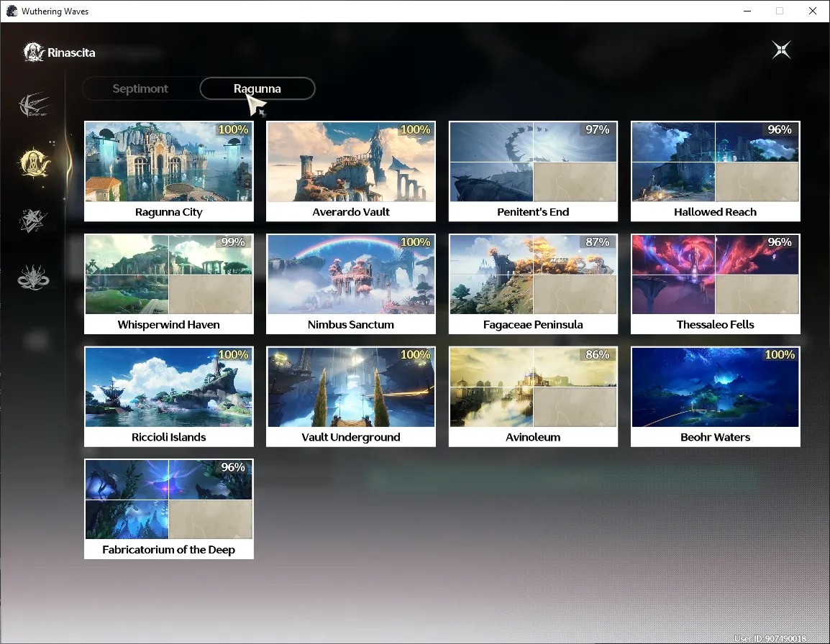Open the Whisperwind Haven card
The width and height of the screenshot is (830, 644).
coord(169,284)
